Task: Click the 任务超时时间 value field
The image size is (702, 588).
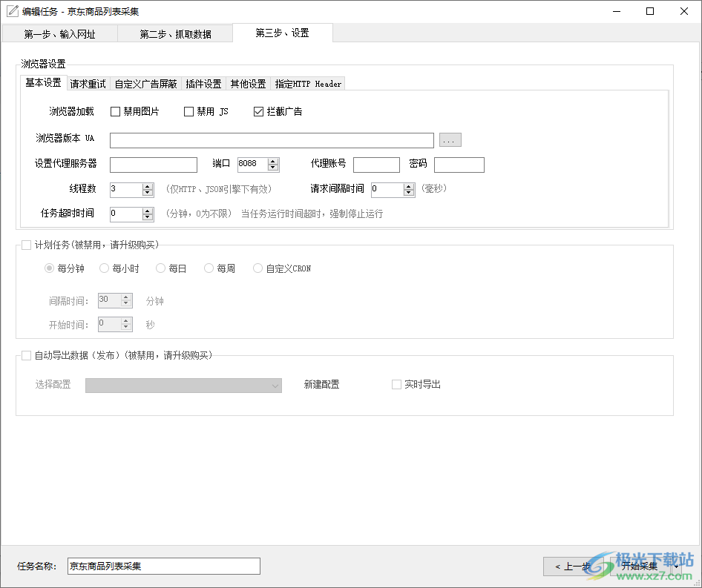Action: [126, 214]
